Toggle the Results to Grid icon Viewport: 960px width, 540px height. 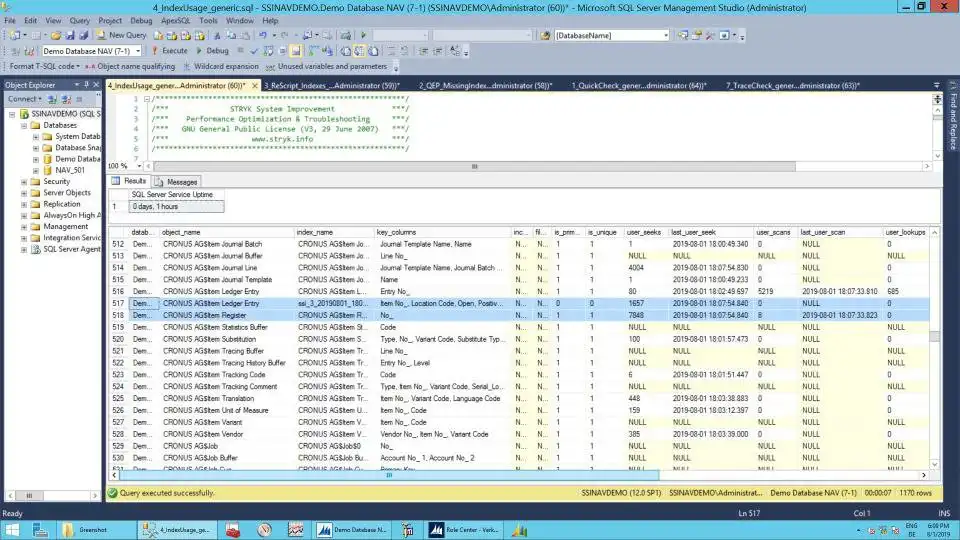[x=359, y=51]
